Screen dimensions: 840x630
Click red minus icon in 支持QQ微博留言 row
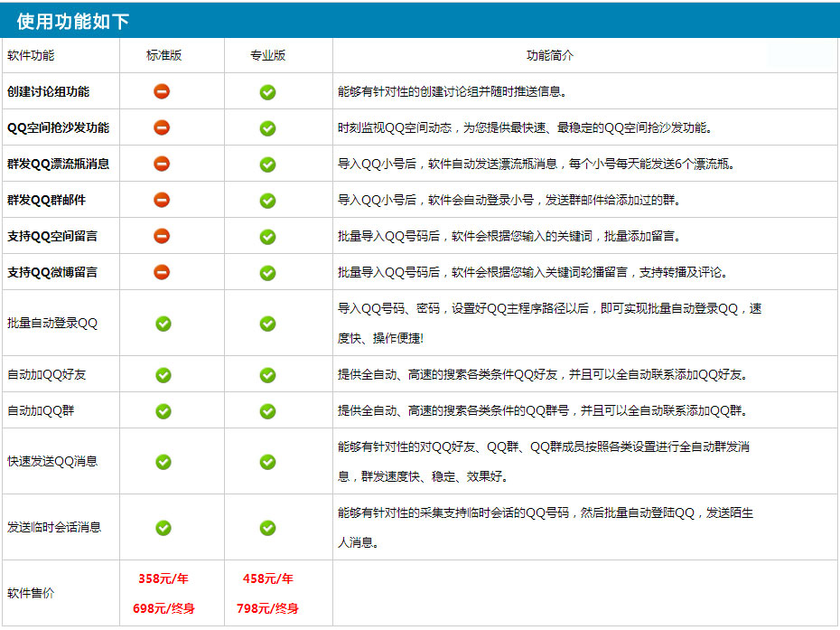162,272
